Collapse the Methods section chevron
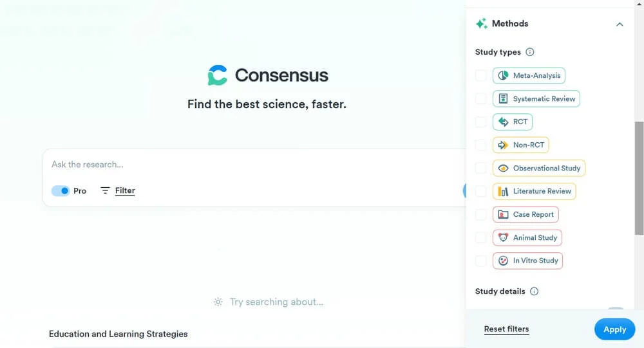 point(620,24)
